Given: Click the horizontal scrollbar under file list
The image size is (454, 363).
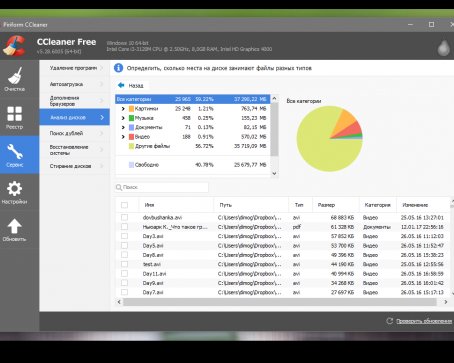Looking at the screenshot, I should pos(280,302).
